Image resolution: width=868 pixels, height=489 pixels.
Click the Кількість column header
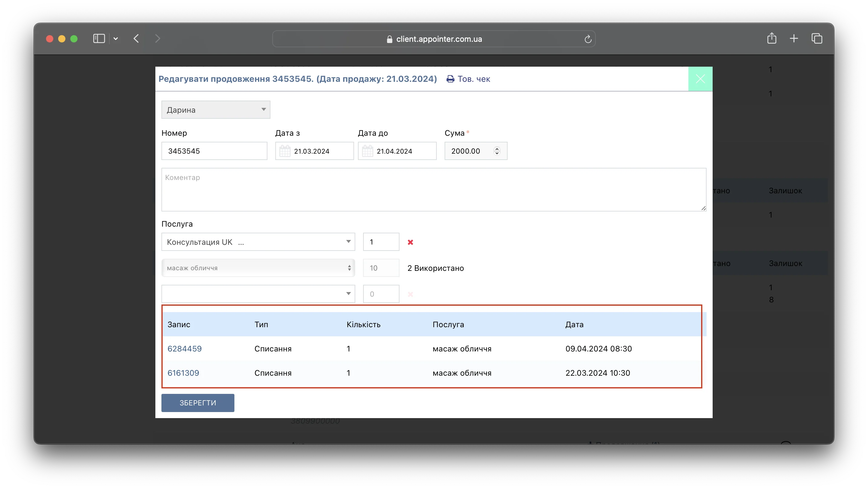(x=363, y=324)
